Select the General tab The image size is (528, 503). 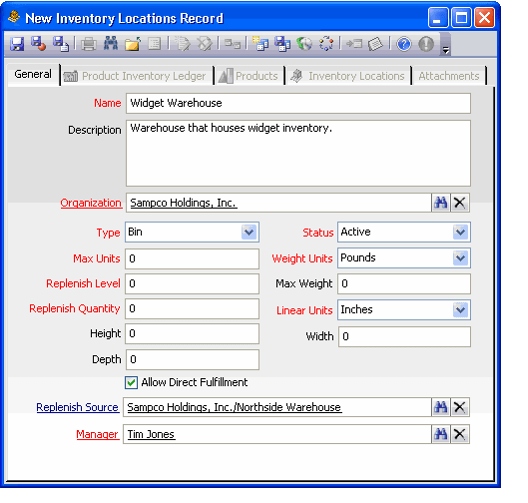33,74
